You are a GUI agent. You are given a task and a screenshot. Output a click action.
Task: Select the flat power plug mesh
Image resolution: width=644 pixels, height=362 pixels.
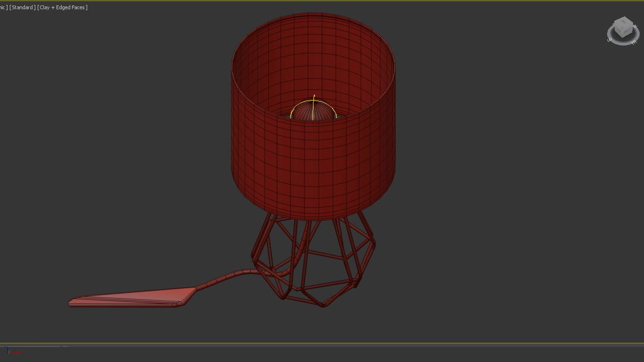point(132,298)
